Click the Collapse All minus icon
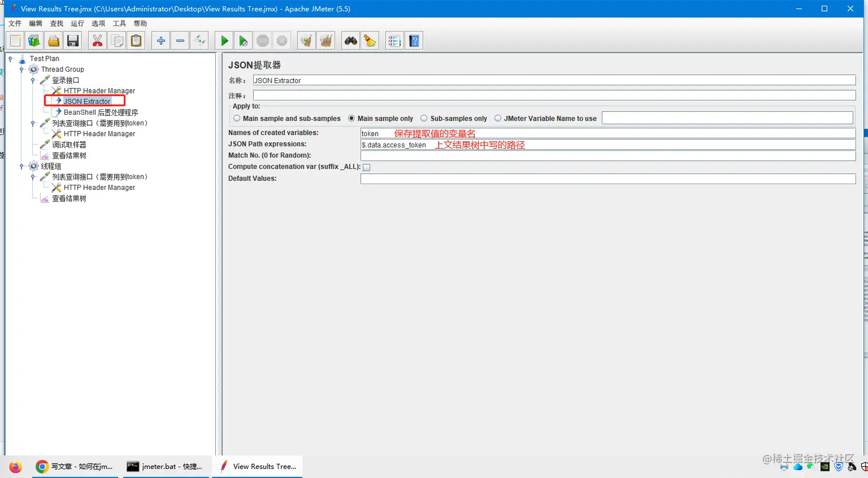Image resolution: width=868 pixels, height=478 pixels. (x=180, y=41)
